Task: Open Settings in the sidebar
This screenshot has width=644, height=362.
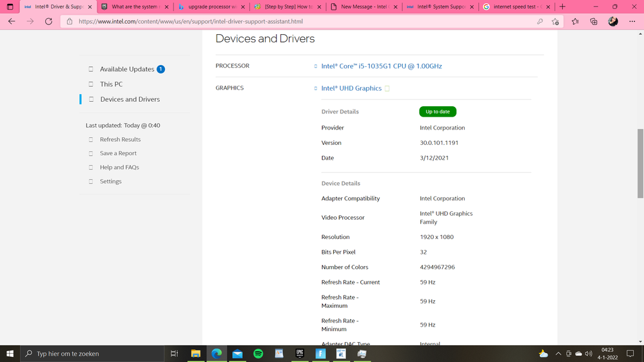Action: (x=110, y=181)
